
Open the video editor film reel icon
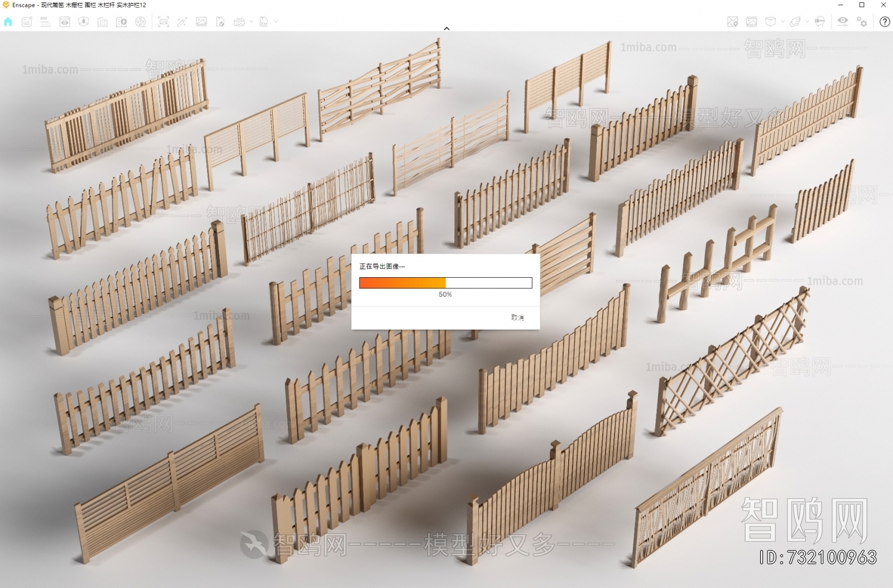point(141,22)
